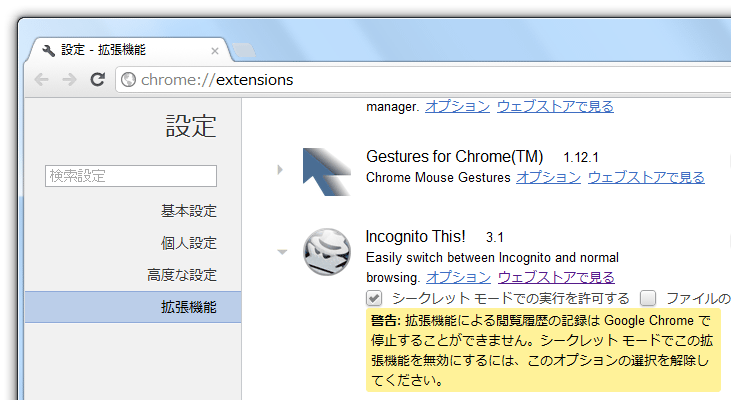731x400 pixels.
Task: Click the wrench icon on the tab
Action: (48, 50)
